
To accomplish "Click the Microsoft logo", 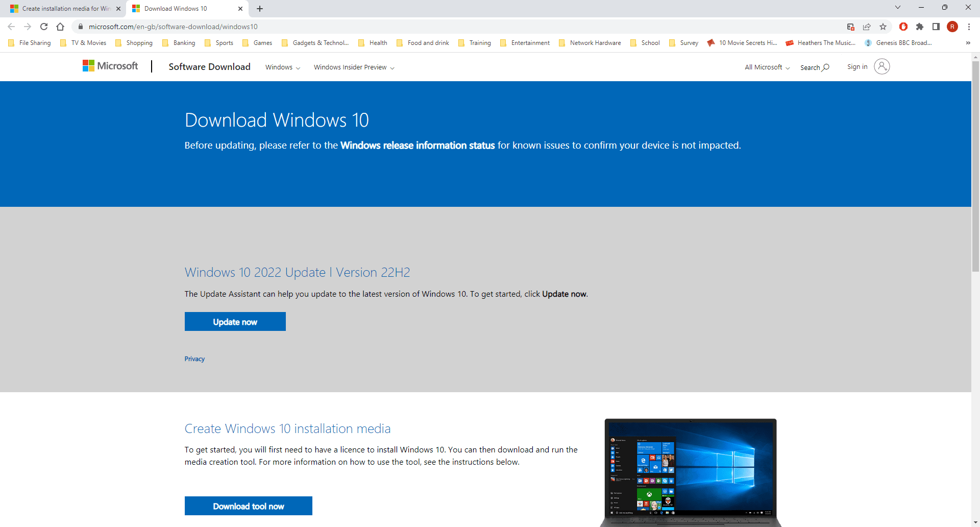I will pyautogui.click(x=110, y=66).
